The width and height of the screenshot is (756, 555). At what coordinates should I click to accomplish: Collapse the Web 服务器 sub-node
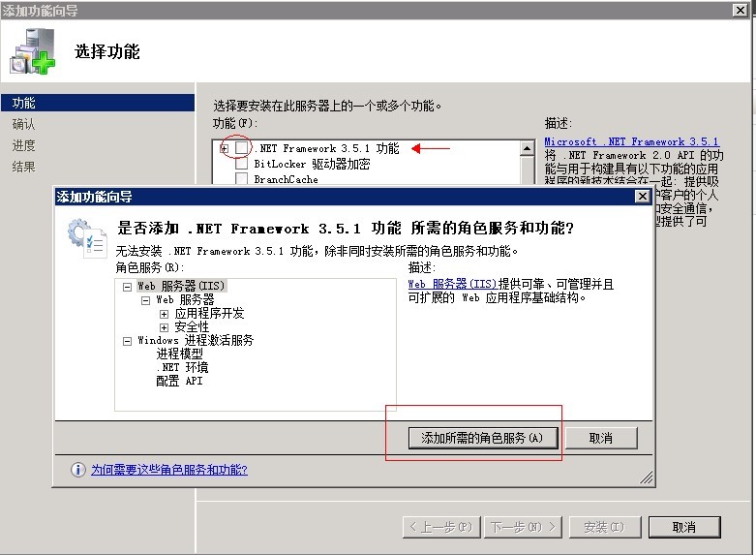(145, 300)
